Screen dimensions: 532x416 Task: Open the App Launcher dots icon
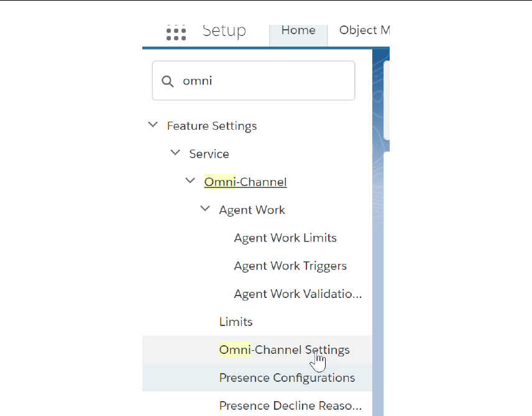pos(177,33)
